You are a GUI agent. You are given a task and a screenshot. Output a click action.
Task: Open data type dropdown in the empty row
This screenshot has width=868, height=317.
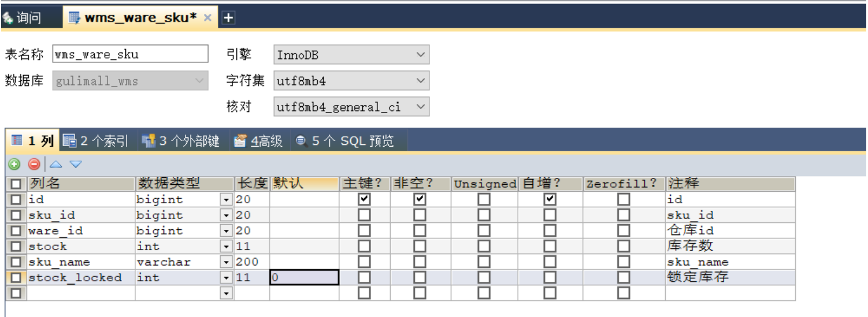tap(226, 293)
